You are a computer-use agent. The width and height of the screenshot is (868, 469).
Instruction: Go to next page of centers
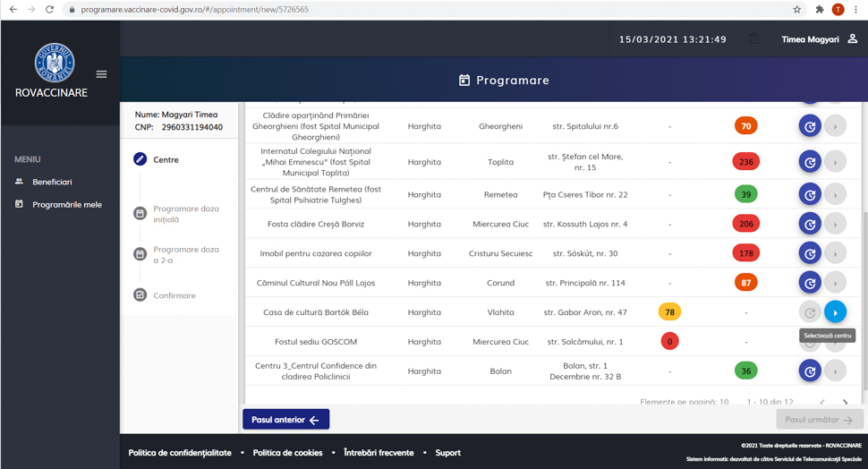pyautogui.click(x=845, y=402)
